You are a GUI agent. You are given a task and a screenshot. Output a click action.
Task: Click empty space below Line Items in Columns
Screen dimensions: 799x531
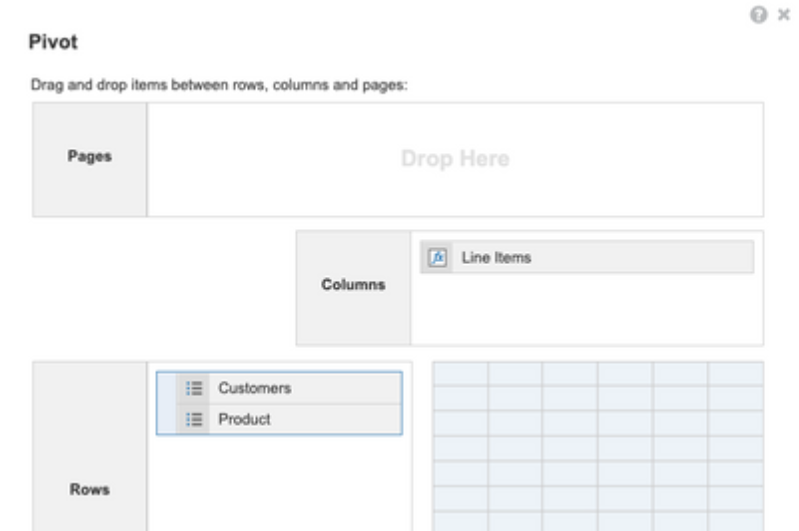click(586, 310)
